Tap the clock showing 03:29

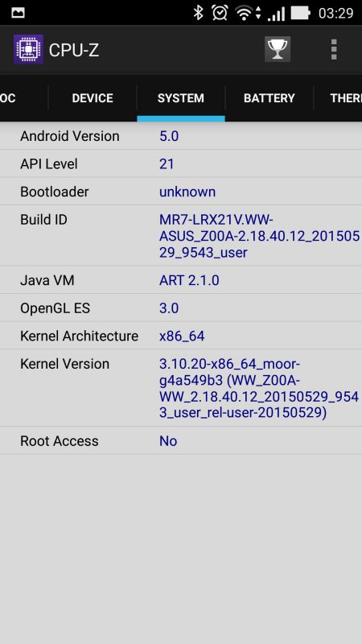click(335, 13)
